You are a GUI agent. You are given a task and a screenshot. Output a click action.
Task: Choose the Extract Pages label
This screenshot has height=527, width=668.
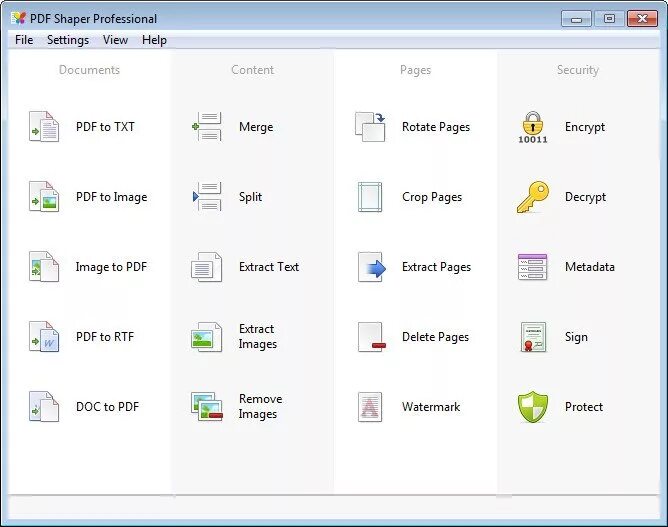[436, 267]
